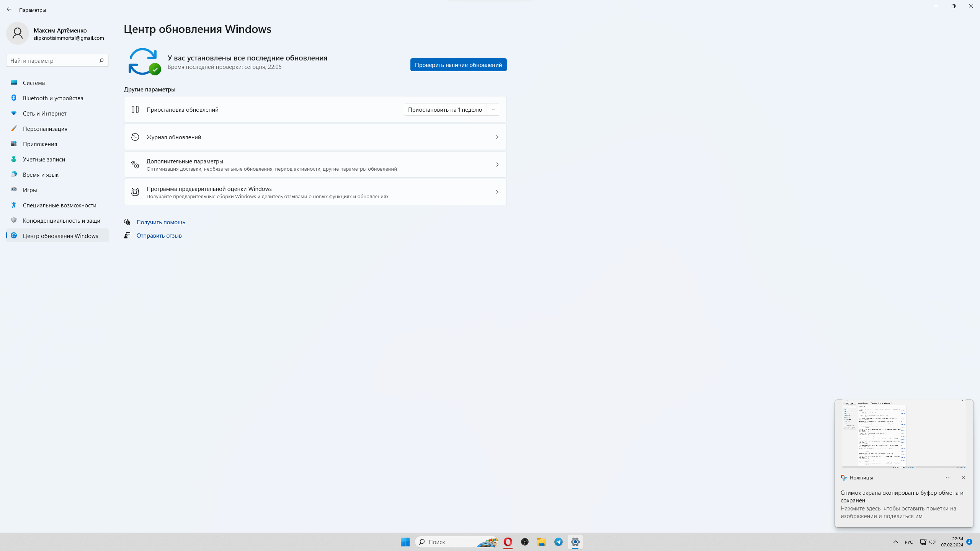Switch РУС input language indicator

(909, 542)
